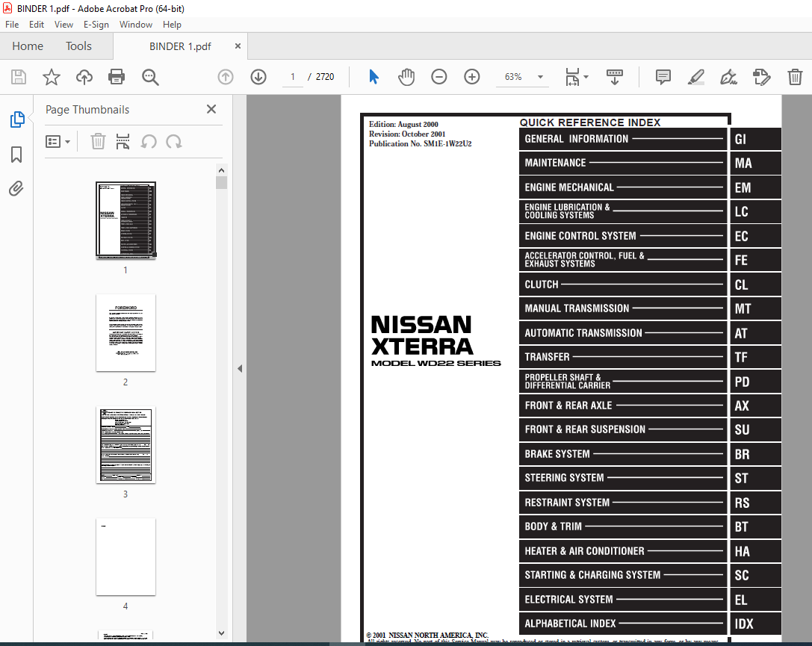Go to previous page arrow
Viewport: 812px width, 646px height.
click(x=226, y=77)
